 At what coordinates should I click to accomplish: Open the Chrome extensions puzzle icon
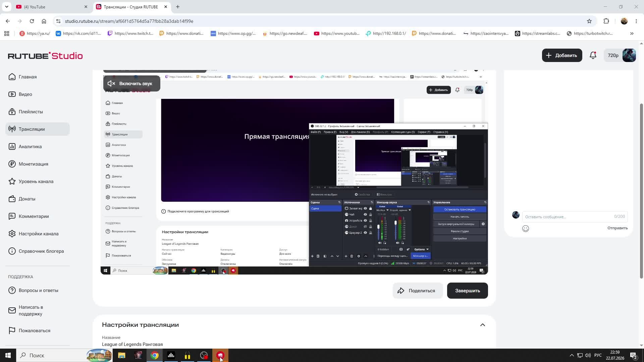[606, 21]
